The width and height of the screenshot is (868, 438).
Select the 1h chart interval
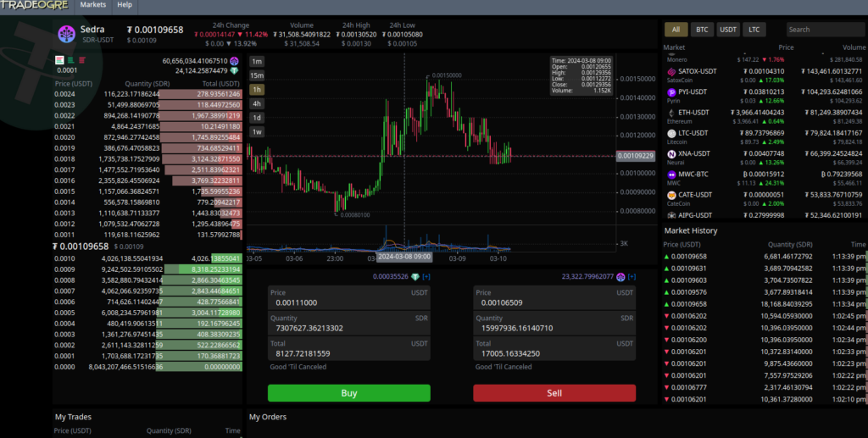click(257, 90)
